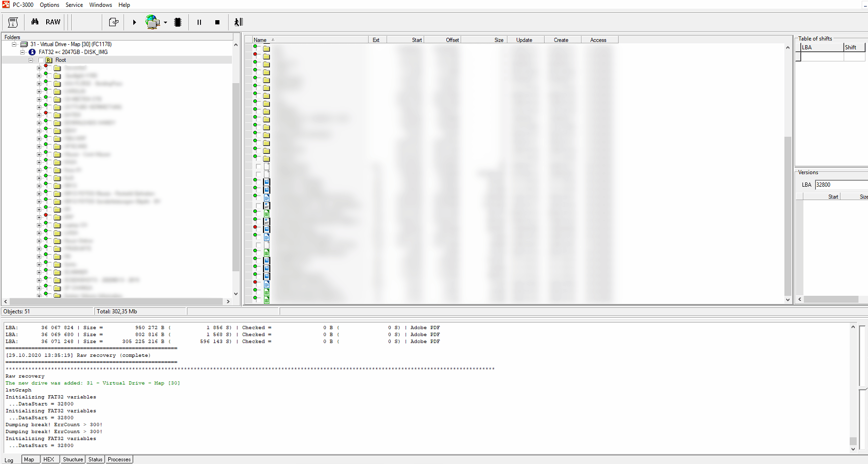Click the Folders tree vertical scrollbar
Image resolution: width=868 pixels, height=464 pixels.
pos(236,177)
